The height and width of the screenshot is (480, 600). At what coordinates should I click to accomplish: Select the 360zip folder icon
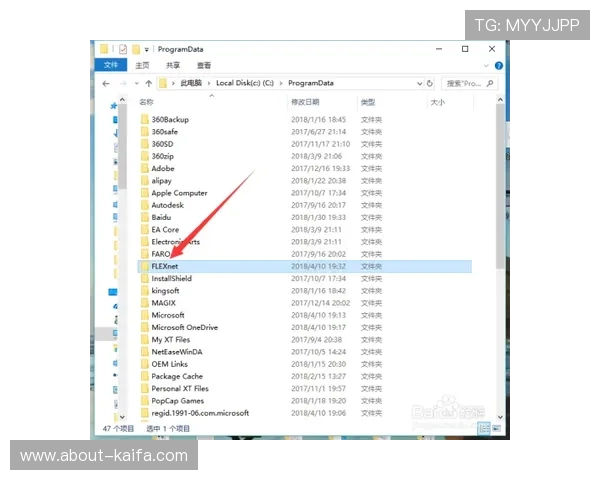pyautogui.click(x=145, y=156)
